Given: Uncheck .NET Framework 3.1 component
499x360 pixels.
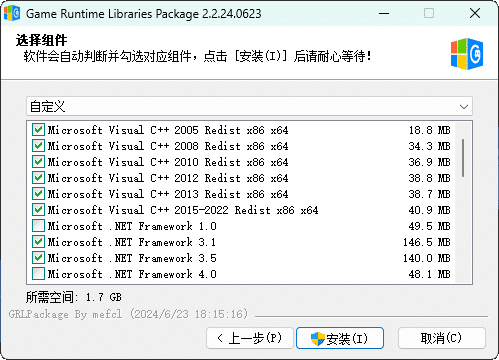Looking at the screenshot, I should pyautogui.click(x=38, y=242).
